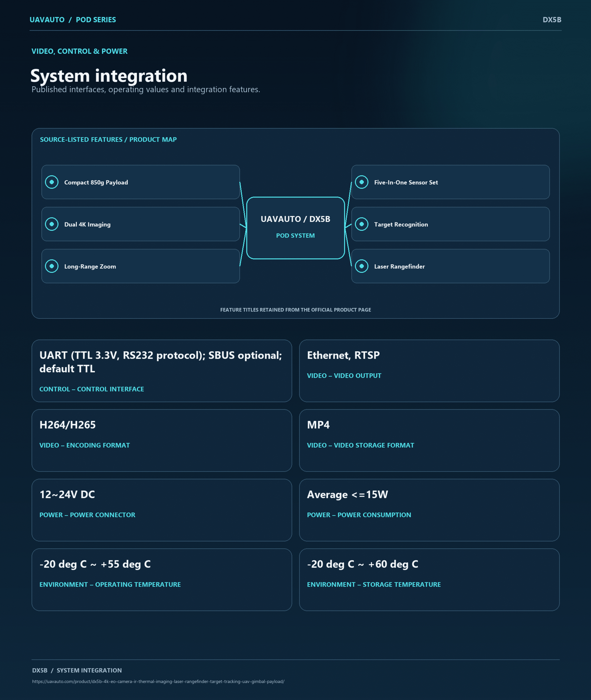Click the bullet icon beside Target Recognition
Image resolution: width=591 pixels, height=700 pixels.
pos(362,224)
